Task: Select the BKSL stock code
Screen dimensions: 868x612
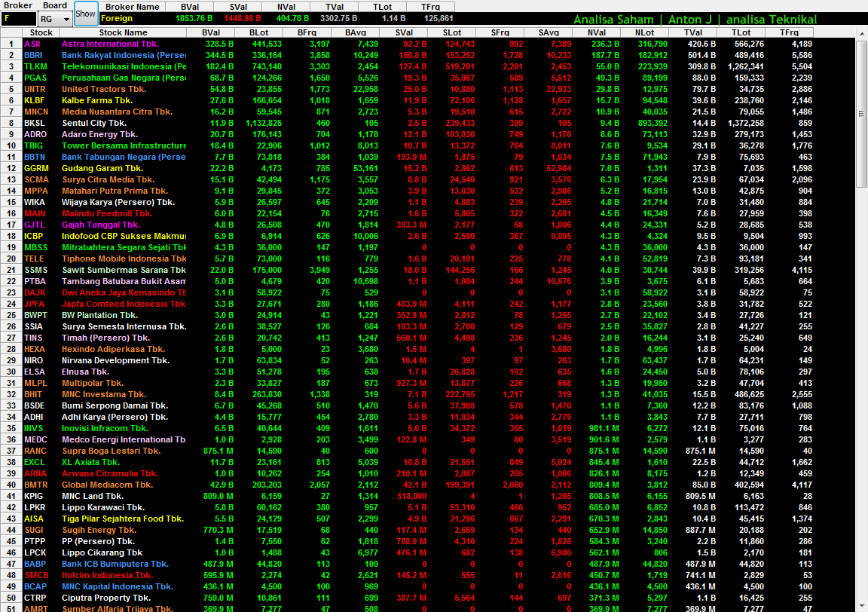Action: (35, 123)
